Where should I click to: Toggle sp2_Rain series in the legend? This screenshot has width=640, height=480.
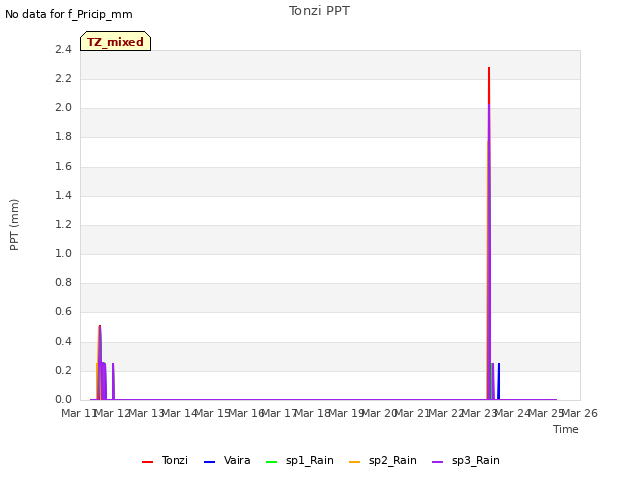[x=383, y=460]
